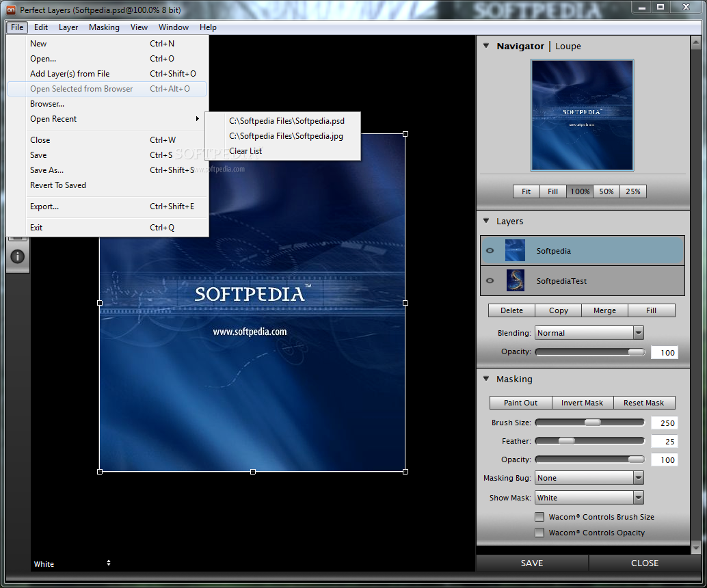Choose Save As... menu entry

[x=107, y=170]
